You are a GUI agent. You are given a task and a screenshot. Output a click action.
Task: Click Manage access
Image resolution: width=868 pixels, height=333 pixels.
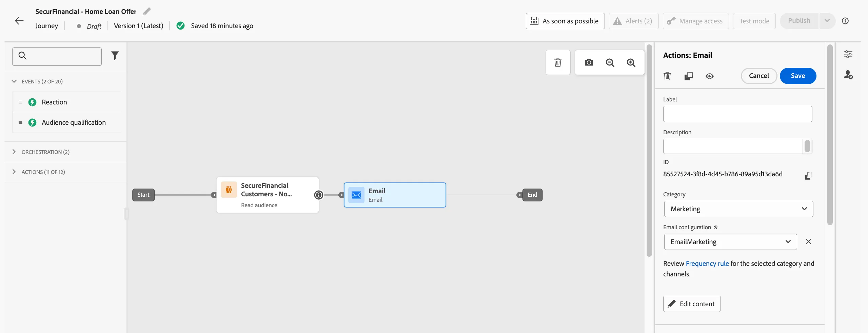pos(696,21)
